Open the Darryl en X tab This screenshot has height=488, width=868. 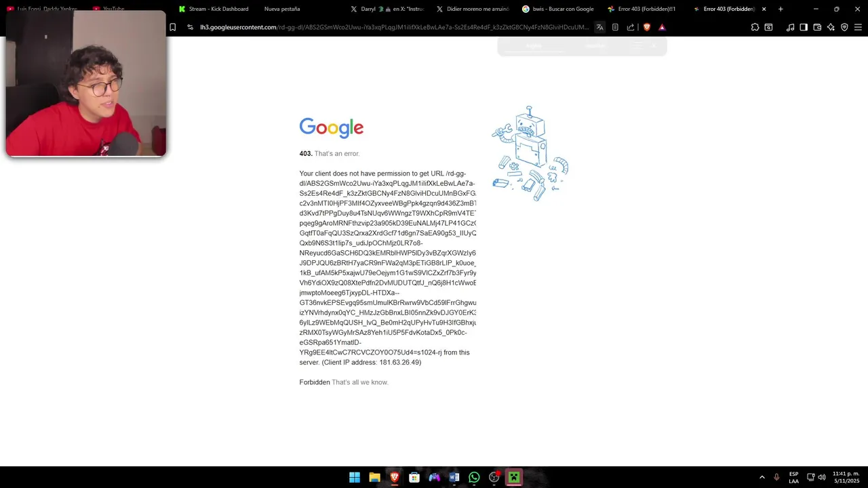[387, 9]
